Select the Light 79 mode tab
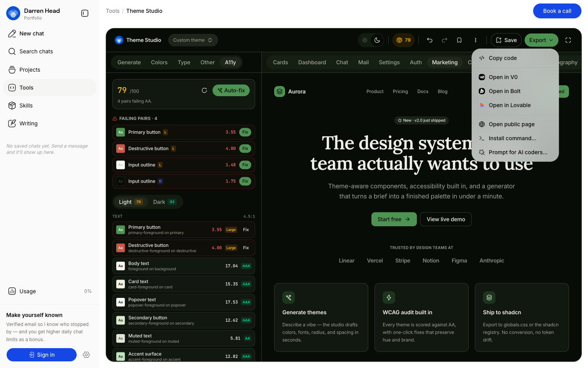This screenshot has height=368, width=588. (x=131, y=202)
